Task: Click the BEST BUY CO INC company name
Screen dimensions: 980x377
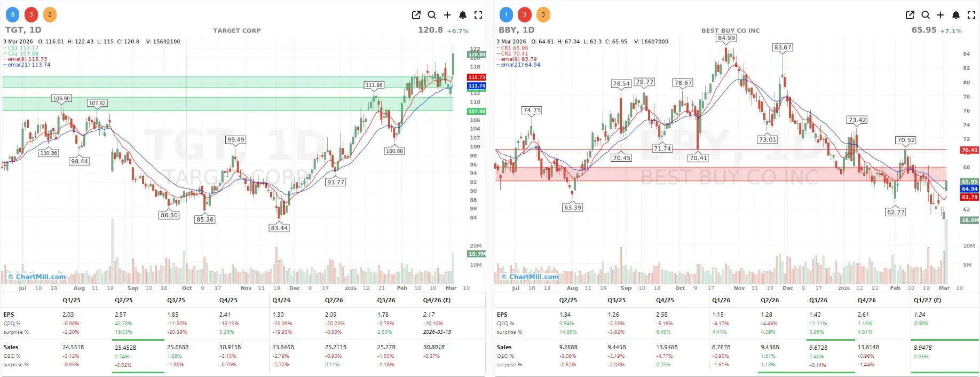Action: click(x=731, y=30)
